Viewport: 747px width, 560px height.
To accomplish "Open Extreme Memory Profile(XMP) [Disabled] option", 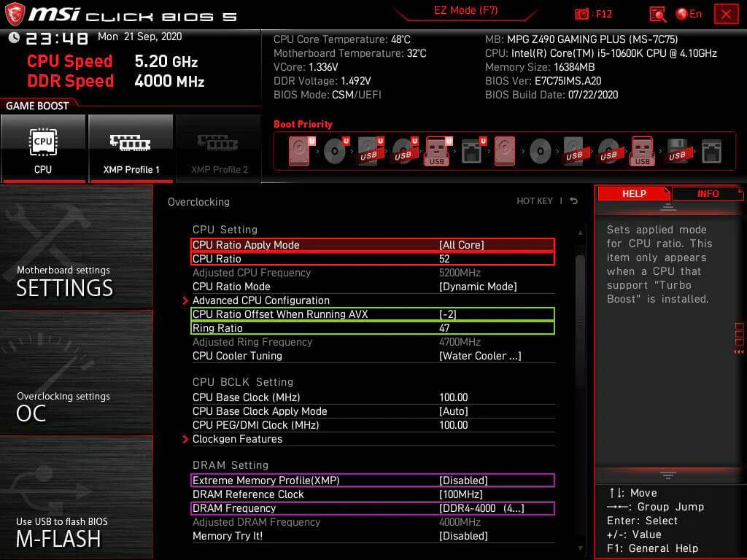I will 373,481.
